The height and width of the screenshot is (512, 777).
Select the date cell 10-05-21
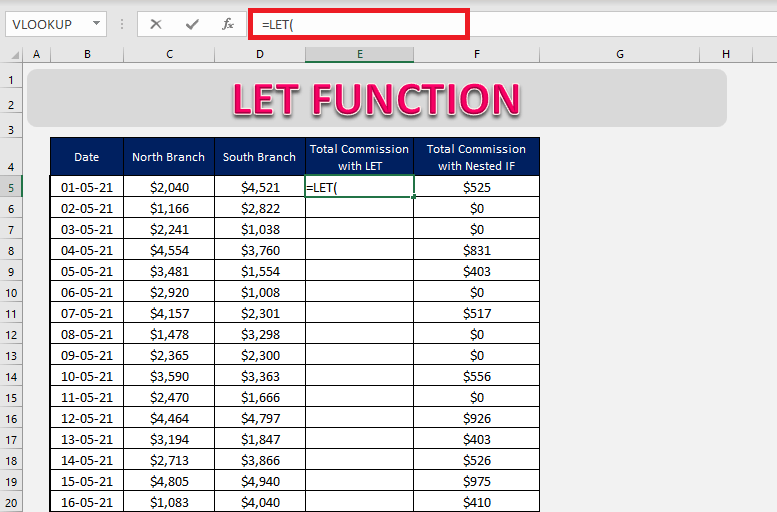87,376
